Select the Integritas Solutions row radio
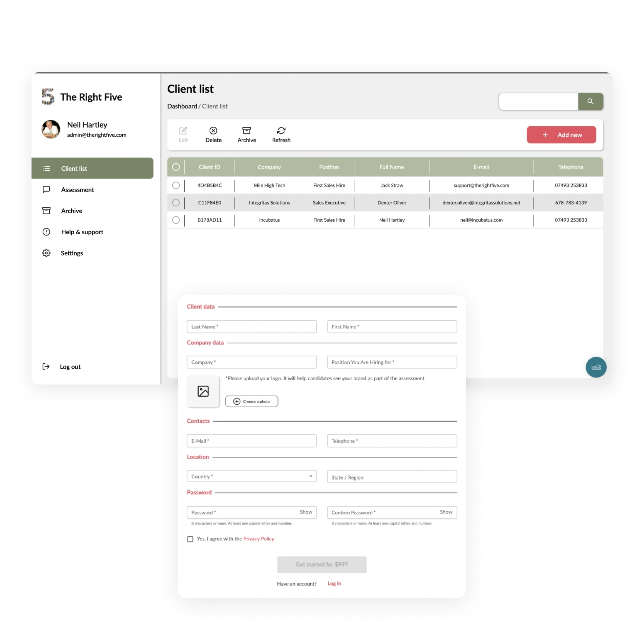The height and width of the screenshot is (644, 644). point(176,203)
